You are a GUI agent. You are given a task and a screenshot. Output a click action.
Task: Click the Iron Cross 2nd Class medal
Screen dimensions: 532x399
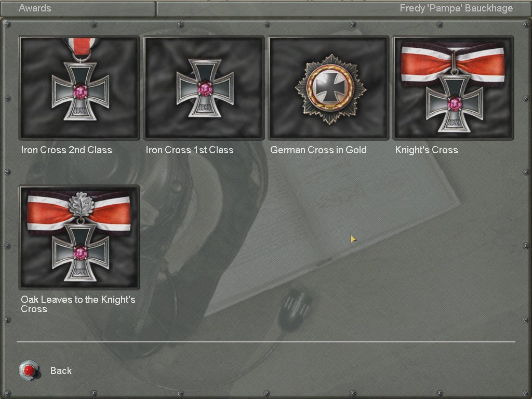79,87
